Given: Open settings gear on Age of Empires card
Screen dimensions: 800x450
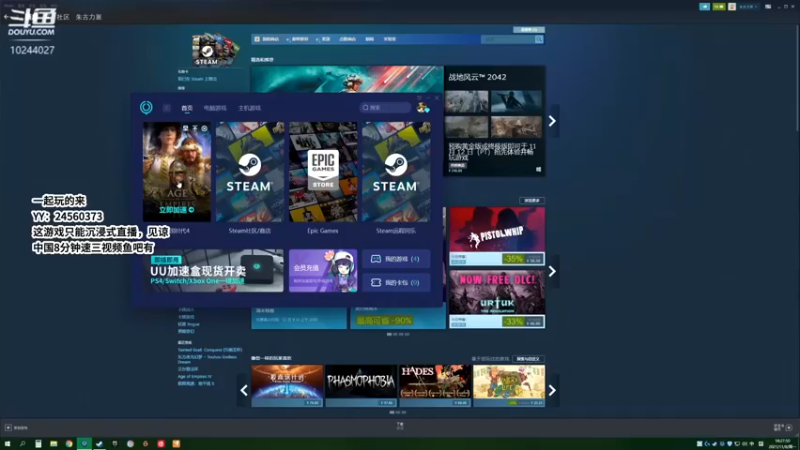Looking at the screenshot, I should [x=204, y=128].
